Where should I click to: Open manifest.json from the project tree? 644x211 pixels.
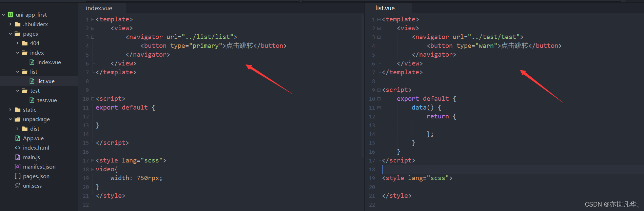tap(39, 167)
